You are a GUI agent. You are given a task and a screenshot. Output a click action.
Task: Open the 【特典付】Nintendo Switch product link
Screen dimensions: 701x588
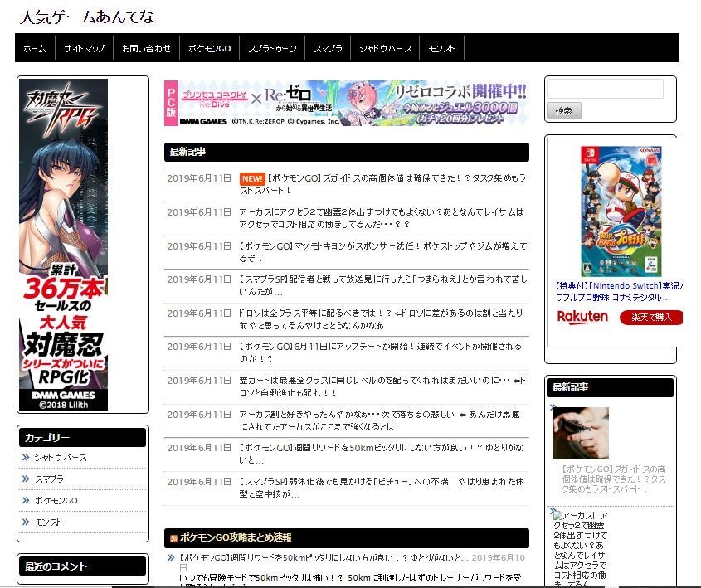coord(619,291)
